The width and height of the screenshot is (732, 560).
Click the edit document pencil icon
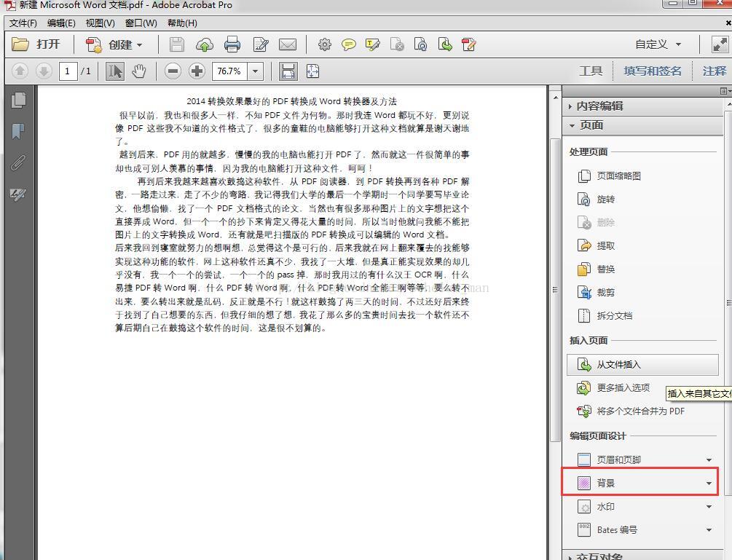pos(261,45)
